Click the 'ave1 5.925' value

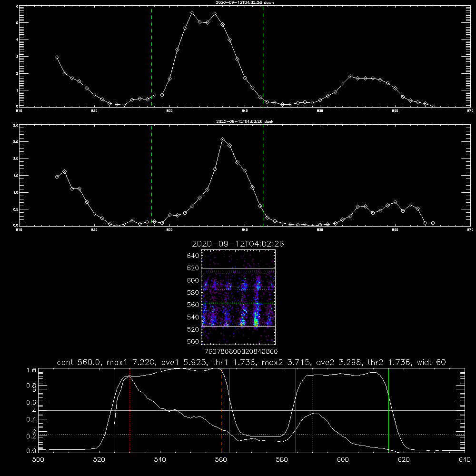coord(184,362)
